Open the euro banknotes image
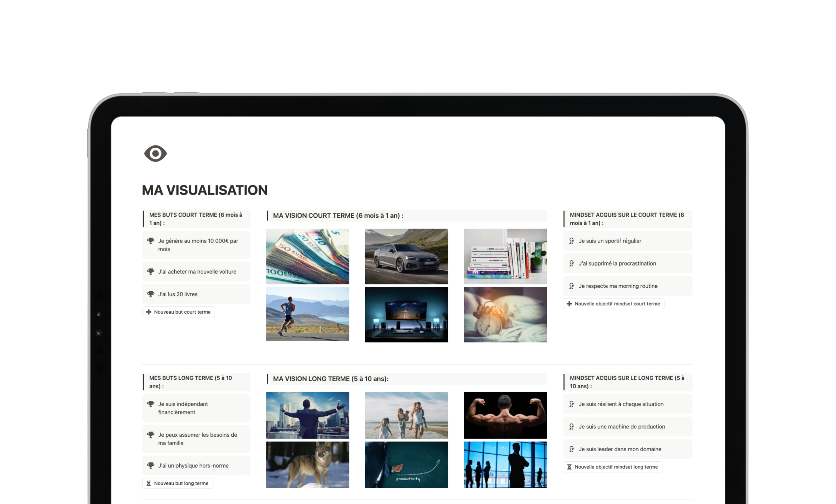 click(307, 256)
